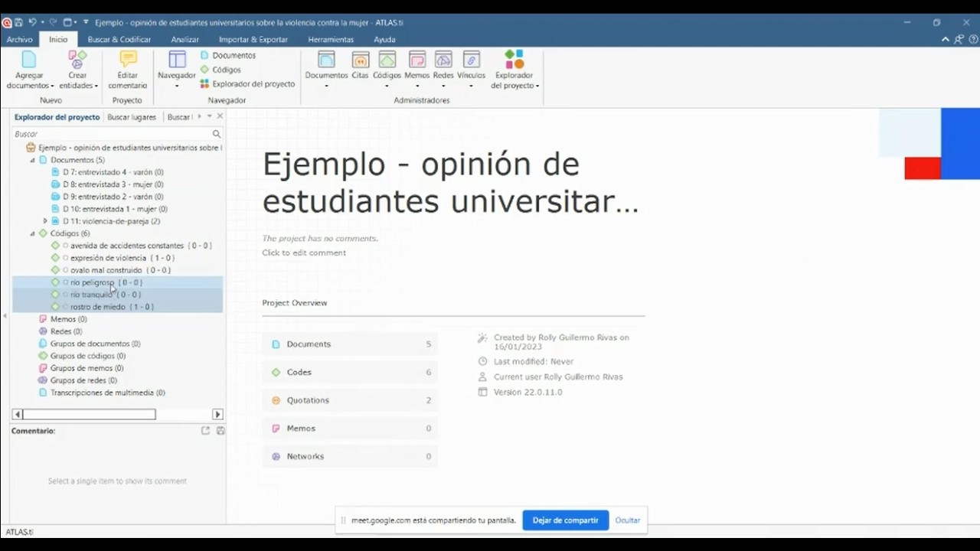Open the Documentos manager icon
This screenshot has width=980, height=551.
pyautogui.click(x=326, y=60)
